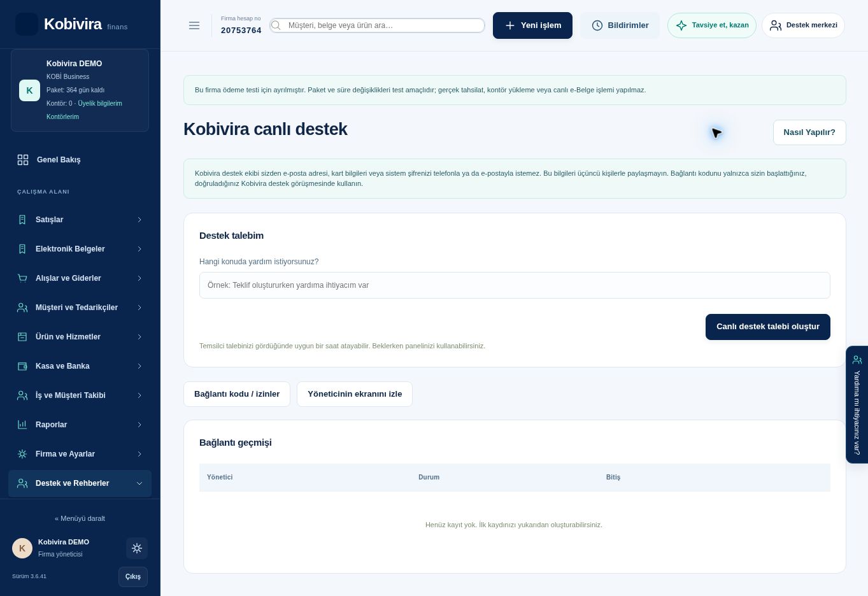Expand the Alışlar ve Giderler chevron

coord(139,278)
